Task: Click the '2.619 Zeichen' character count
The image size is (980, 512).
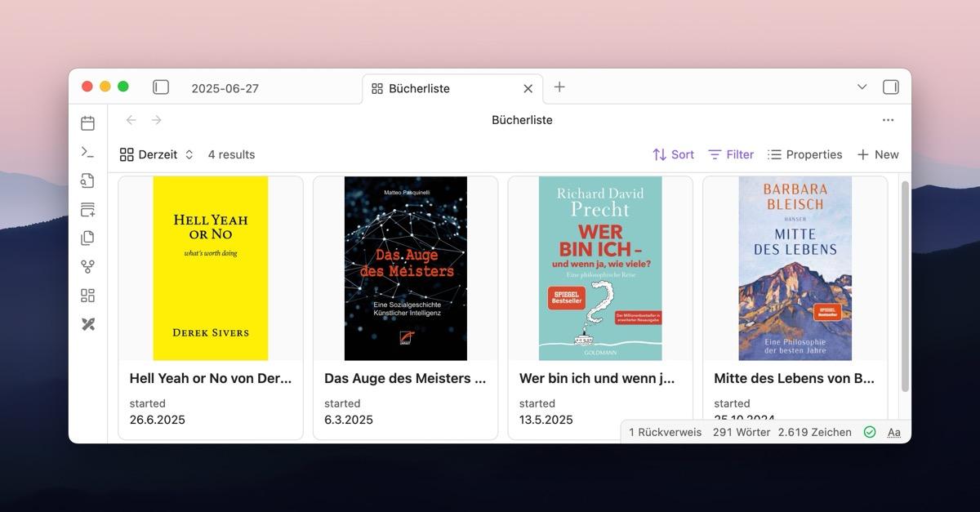Action: click(815, 432)
